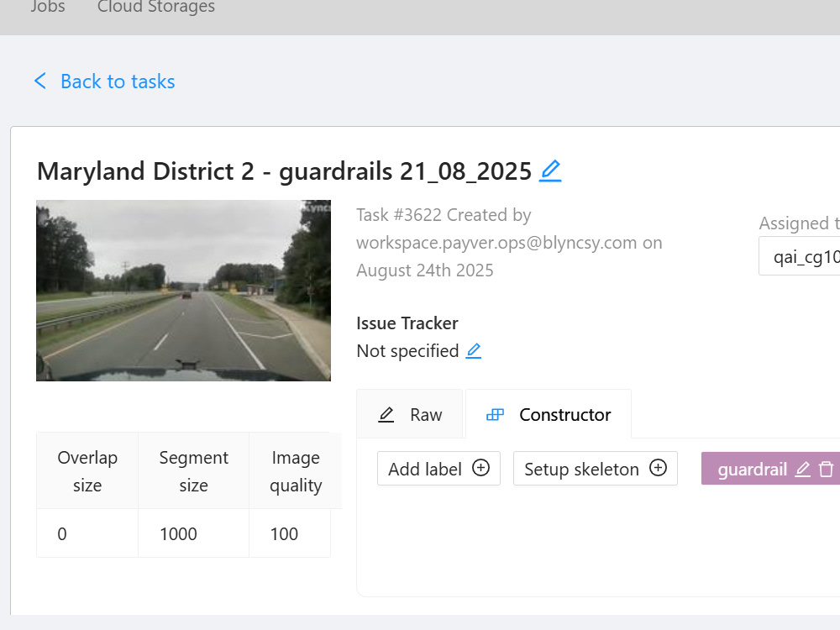Open the Assigned to dropdown showing qai_cg10

coord(800,256)
